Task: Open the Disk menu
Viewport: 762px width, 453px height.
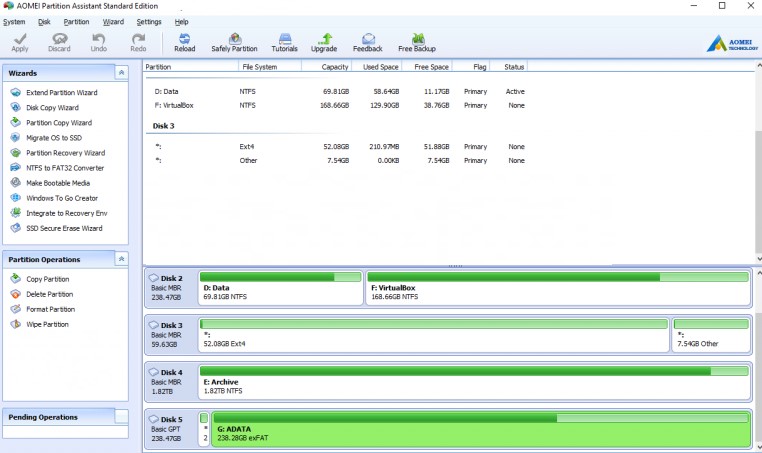Action: coord(44,22)
